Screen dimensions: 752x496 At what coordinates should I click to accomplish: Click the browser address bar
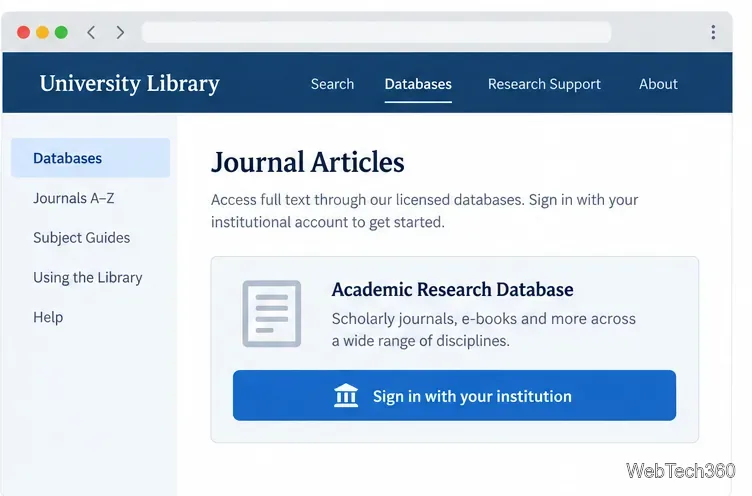[x=376, y=32]
